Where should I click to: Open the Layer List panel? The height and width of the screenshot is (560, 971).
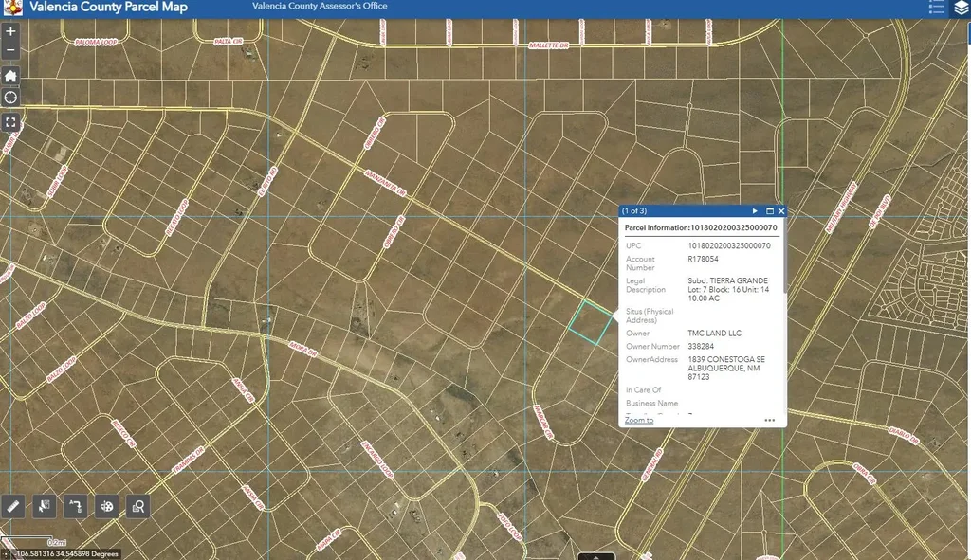click(961, 8)
